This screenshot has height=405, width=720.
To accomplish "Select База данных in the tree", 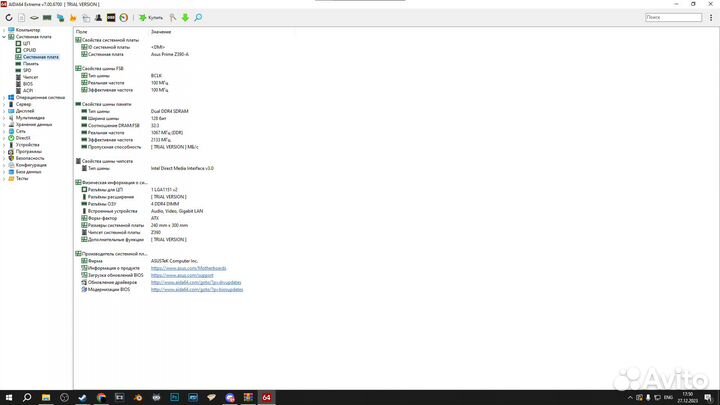I will 28,172.
